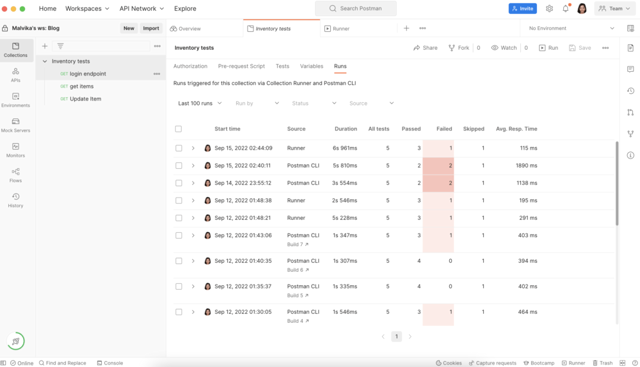
Task: Open the Postbot satellite icon at bottom left
Action: 16,341
